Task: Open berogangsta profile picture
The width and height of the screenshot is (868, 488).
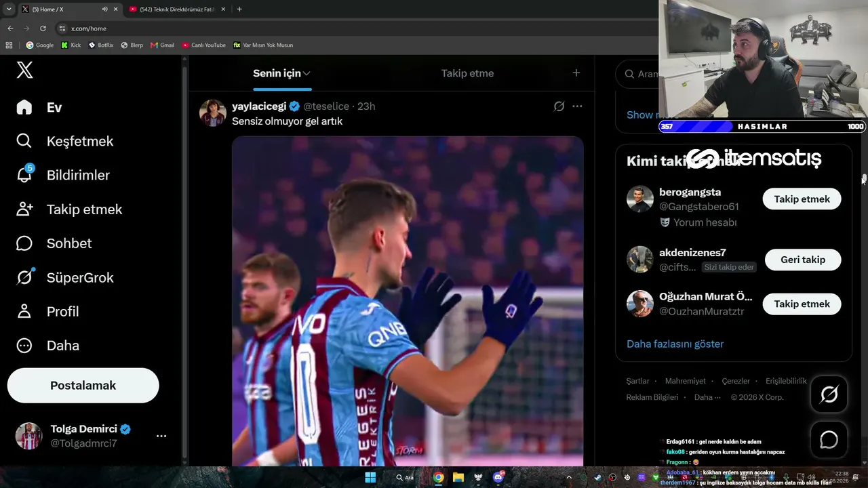Action: (639, 199)
